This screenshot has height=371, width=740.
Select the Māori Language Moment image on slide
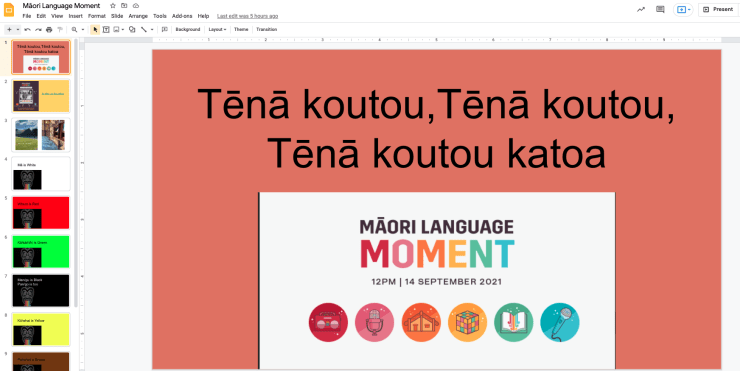pyautogui.click(x=437, y=280)
